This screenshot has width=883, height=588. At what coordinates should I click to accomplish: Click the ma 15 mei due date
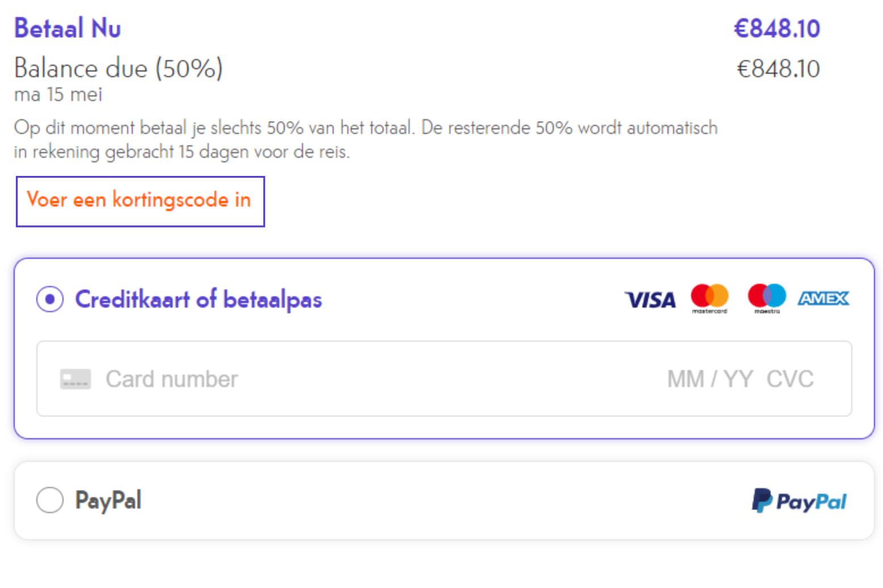tap(58, 95)
